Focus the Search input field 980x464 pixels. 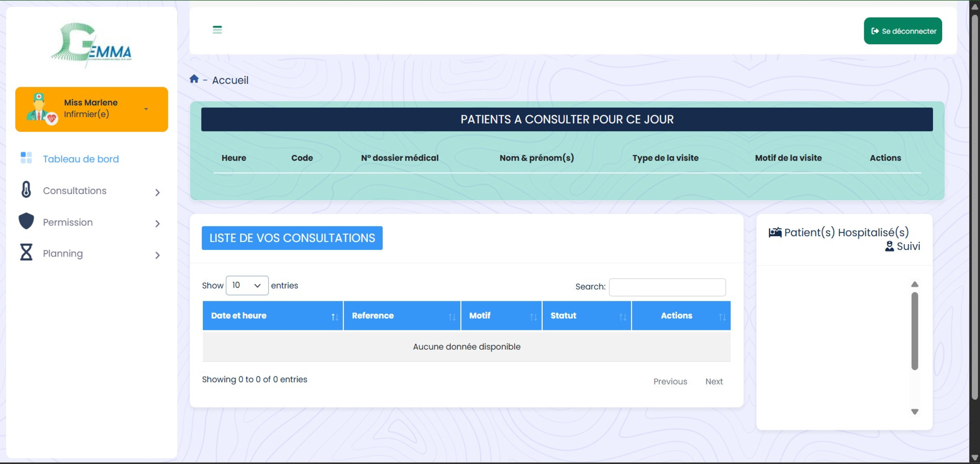pyautogui.click(x=667, y=287)
